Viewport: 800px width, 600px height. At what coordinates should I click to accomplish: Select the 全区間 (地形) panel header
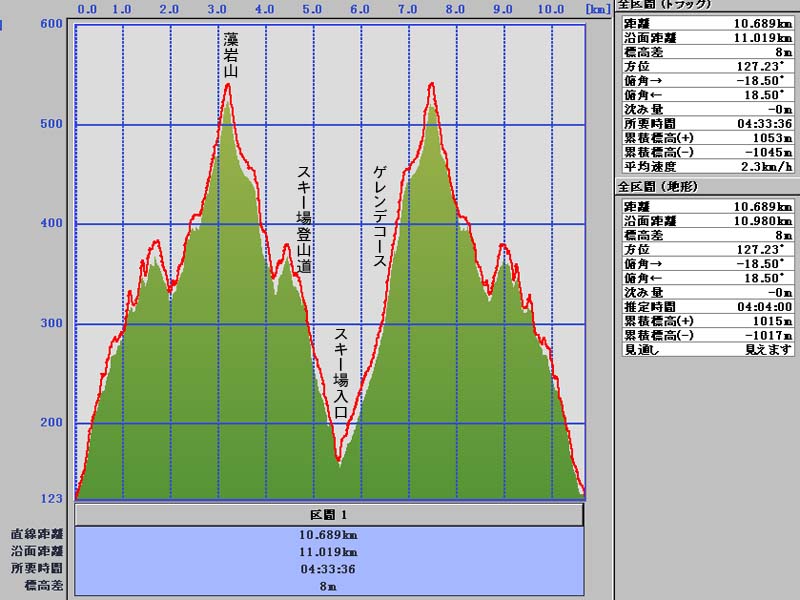659,187
